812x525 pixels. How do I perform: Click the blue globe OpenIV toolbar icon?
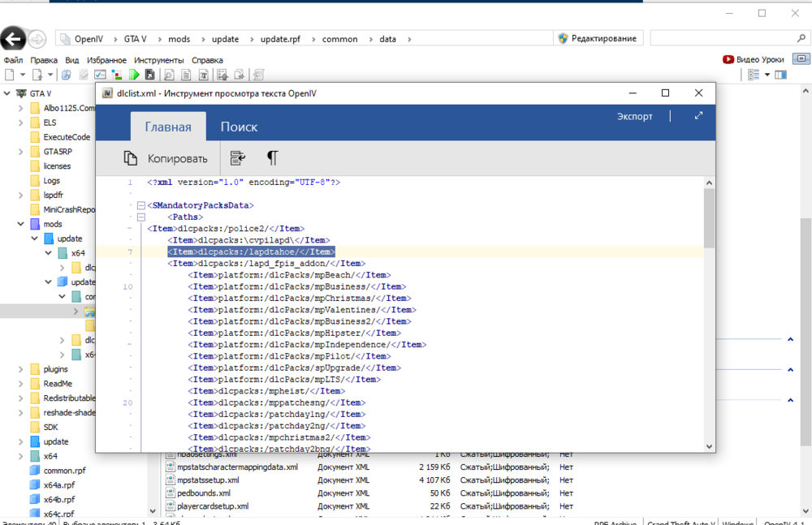click(x=66, y=75)
